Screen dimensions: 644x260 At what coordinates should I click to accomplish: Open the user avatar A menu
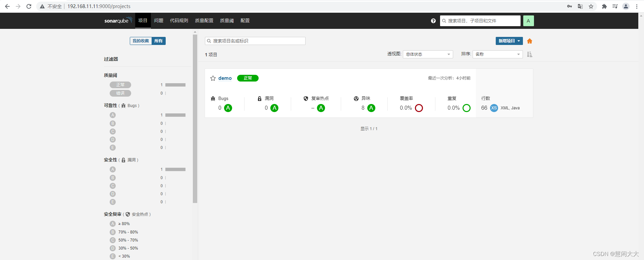528,21
